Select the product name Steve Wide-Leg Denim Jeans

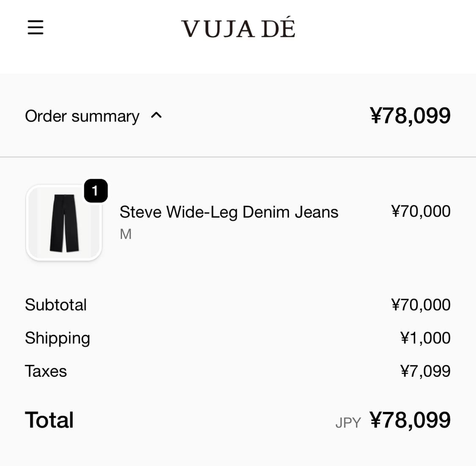(x=229, y=212)
